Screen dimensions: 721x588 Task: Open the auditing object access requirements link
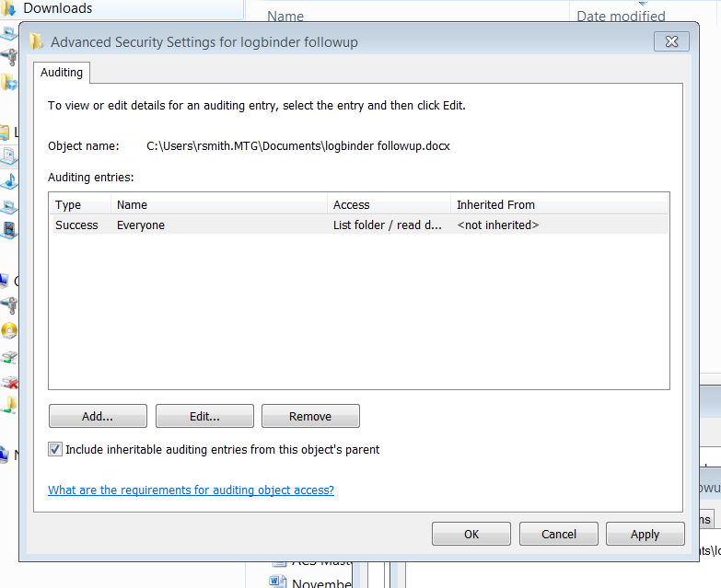click(191, 490)
